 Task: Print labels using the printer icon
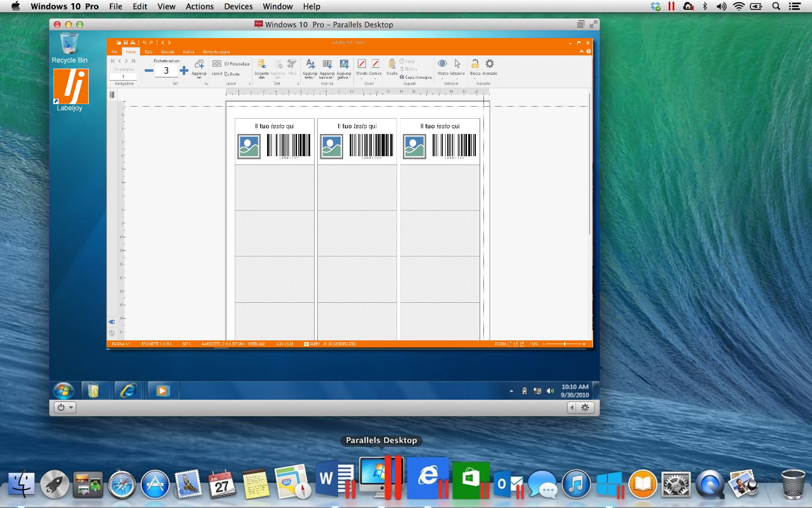click(x=133, y=43)
